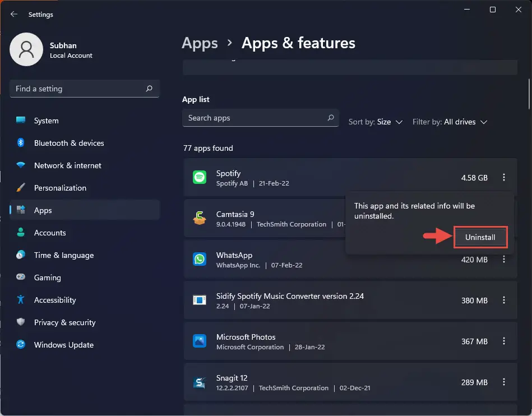Maximize the Settings window
This screenshot has height=416, width=532.
493,10
